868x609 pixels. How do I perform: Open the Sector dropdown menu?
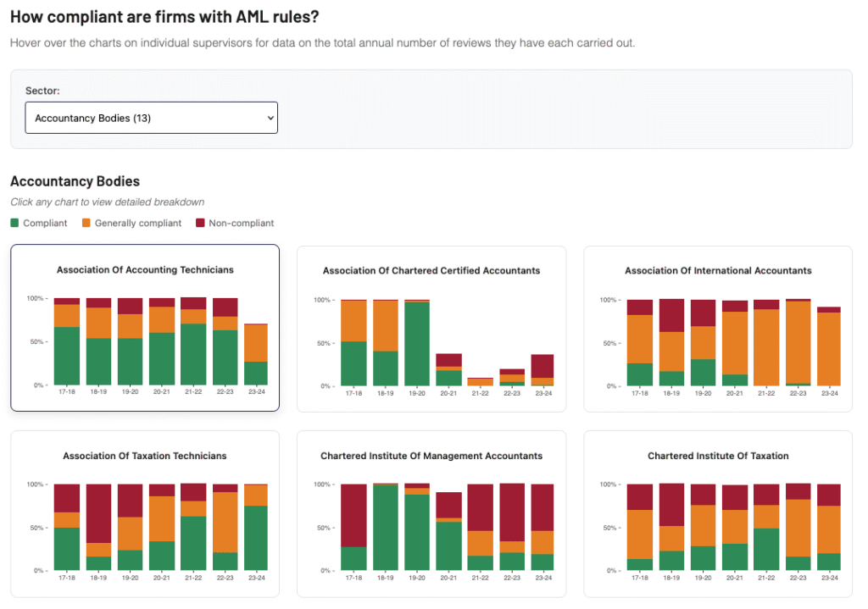tap(151, 118)
